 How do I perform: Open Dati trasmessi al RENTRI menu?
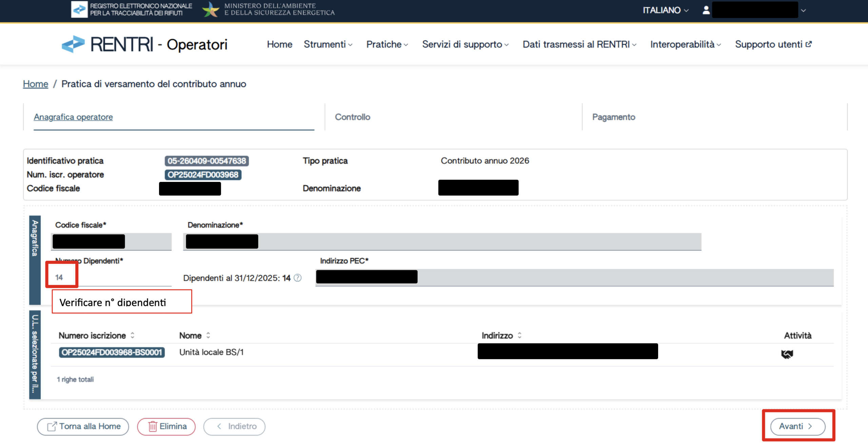pyautogui.click(x=579, y=44)
